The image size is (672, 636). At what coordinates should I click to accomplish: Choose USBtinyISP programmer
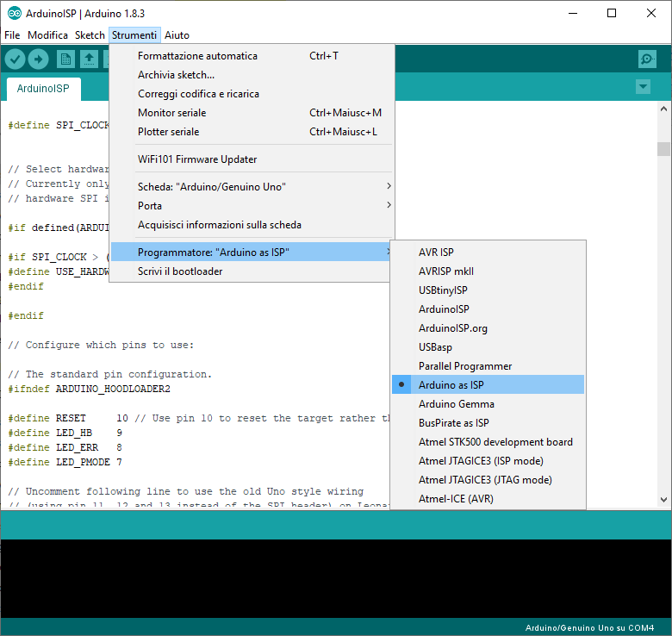coord(488,290)
